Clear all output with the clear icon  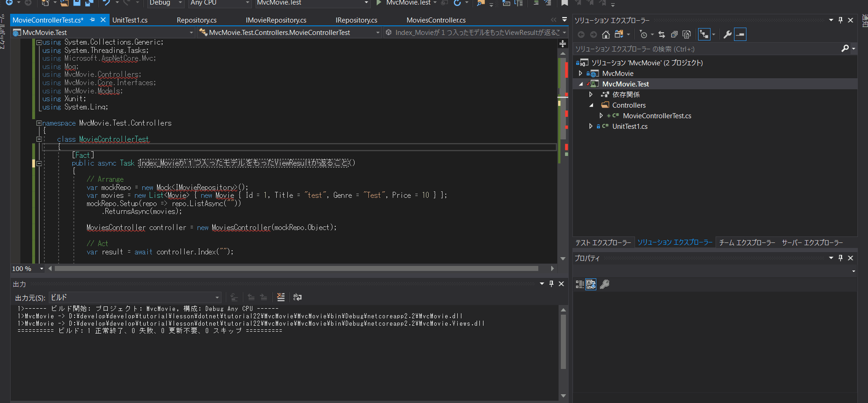281,298
